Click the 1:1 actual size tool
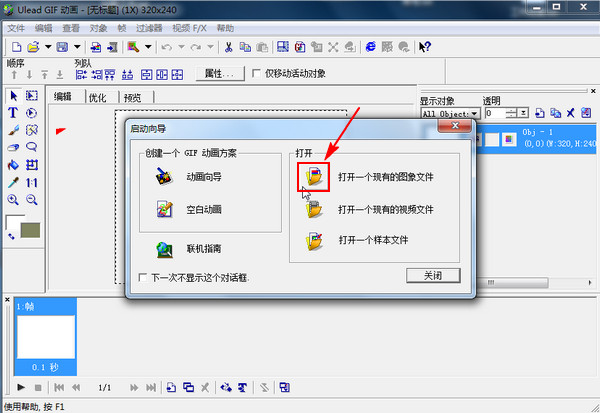 tap(32, 183)
